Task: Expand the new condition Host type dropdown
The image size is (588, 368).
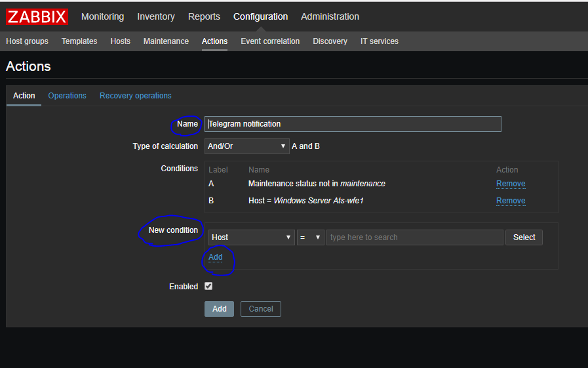Action: pyautogui.click(x=250, y=237)
